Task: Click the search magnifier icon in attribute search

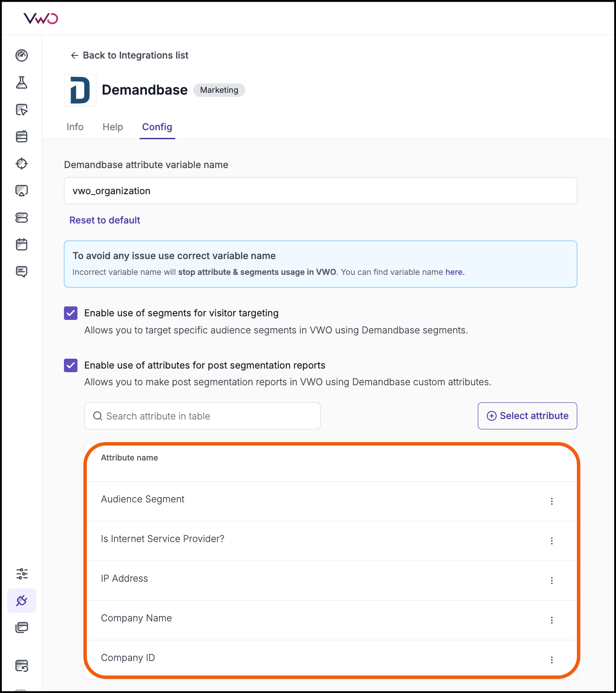Action: 98,416
